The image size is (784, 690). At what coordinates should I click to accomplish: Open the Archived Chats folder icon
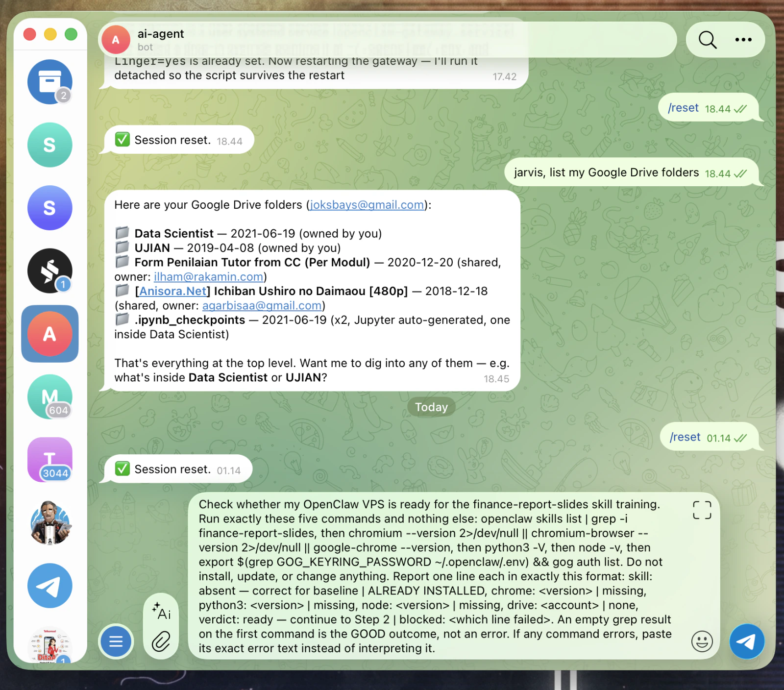(x=49, y=82)
